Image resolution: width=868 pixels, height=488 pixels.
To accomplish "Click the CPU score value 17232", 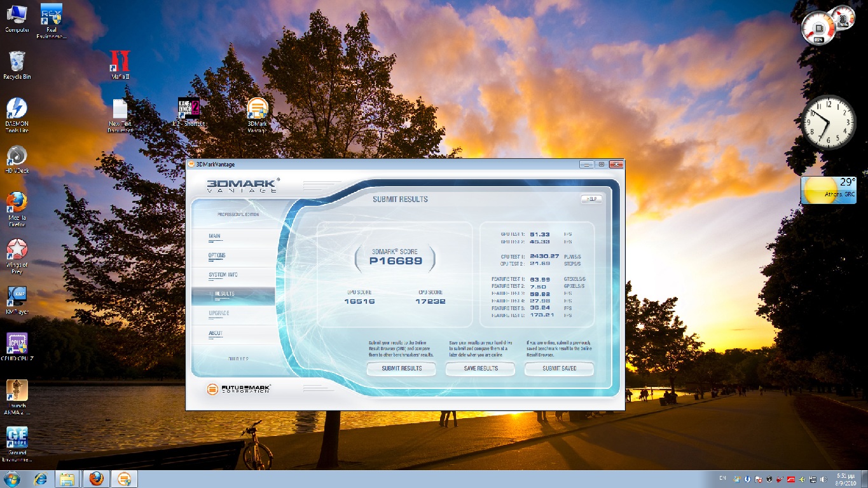I will 430,301.
